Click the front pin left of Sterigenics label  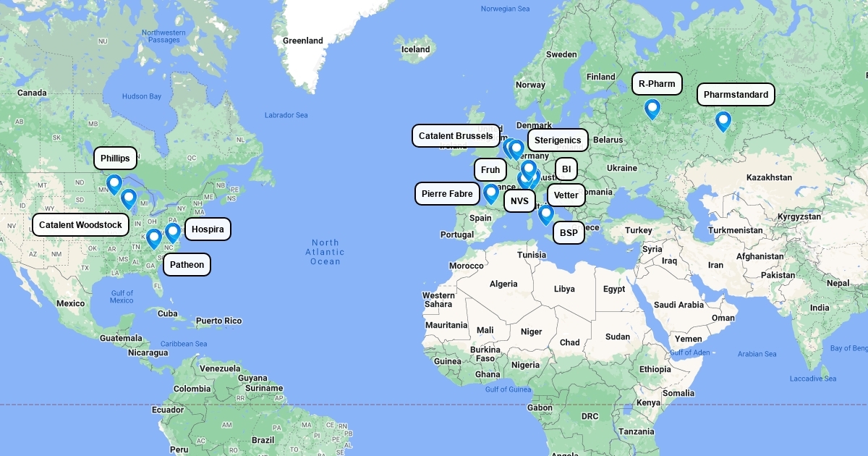(x=516, y=149)
